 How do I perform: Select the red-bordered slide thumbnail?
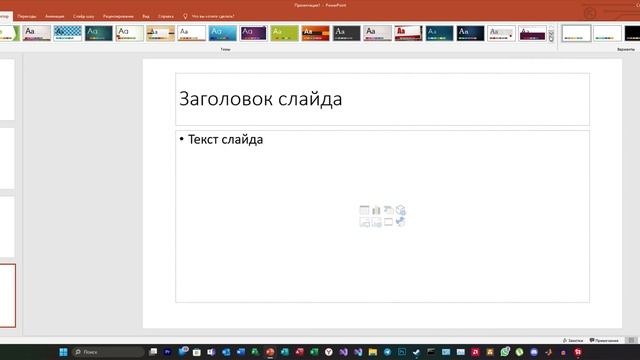click(8, 296)
